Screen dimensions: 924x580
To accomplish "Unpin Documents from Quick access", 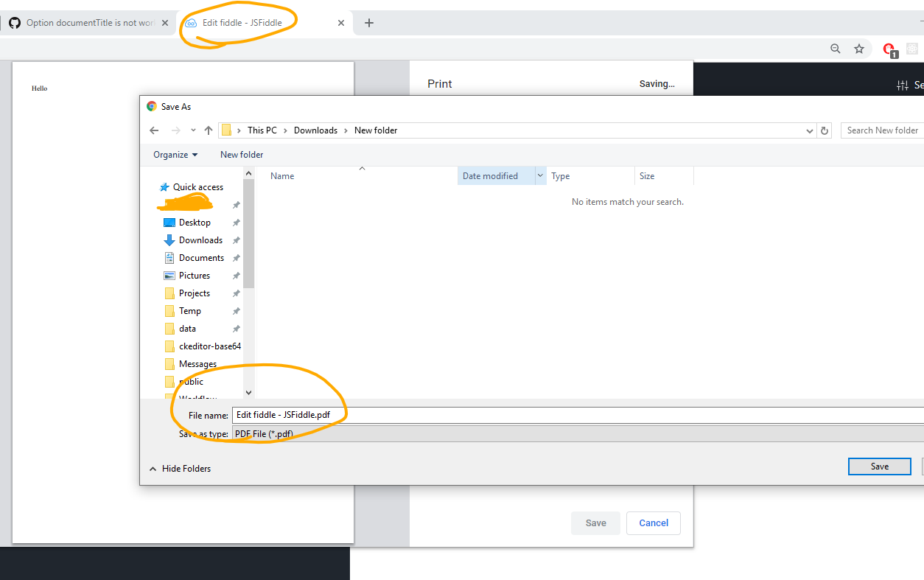I will (235, 257).
